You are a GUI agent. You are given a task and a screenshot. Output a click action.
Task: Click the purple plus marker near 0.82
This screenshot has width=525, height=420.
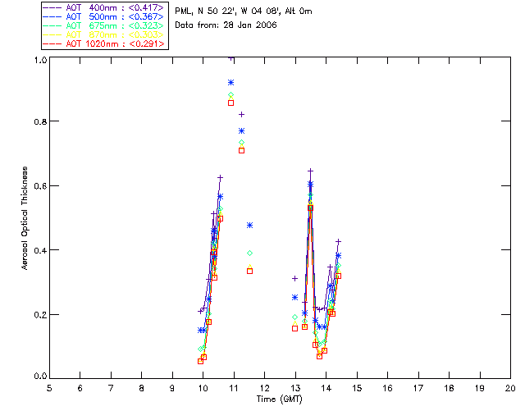pos(241,115)
